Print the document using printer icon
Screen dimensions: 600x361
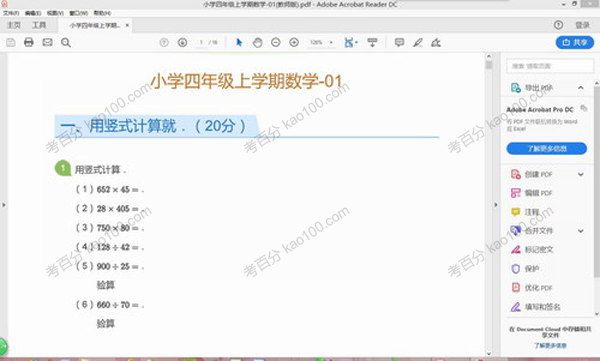(29, 42)
